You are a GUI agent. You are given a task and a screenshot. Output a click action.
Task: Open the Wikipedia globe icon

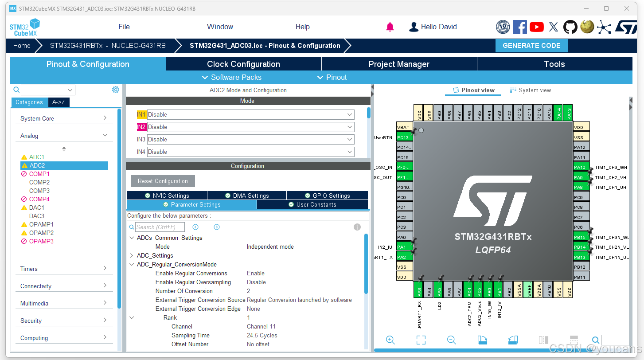click(587, 27)
